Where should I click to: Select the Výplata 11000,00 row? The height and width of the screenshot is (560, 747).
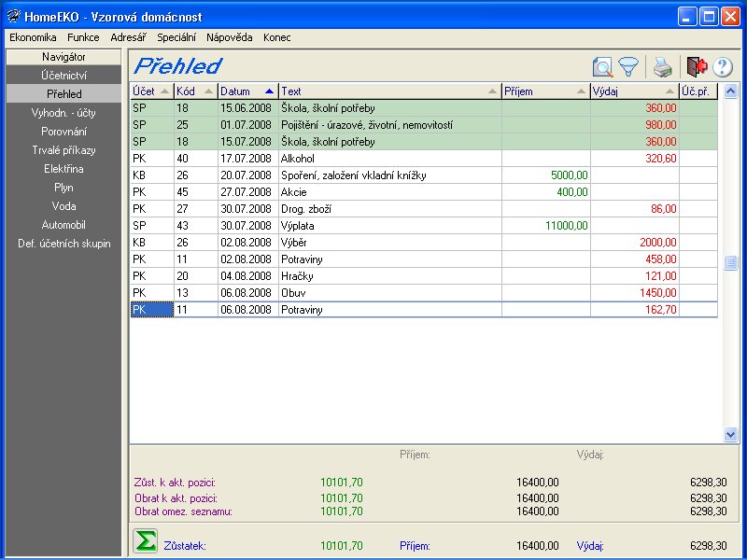pyautogui.click(x=390, y=226)
